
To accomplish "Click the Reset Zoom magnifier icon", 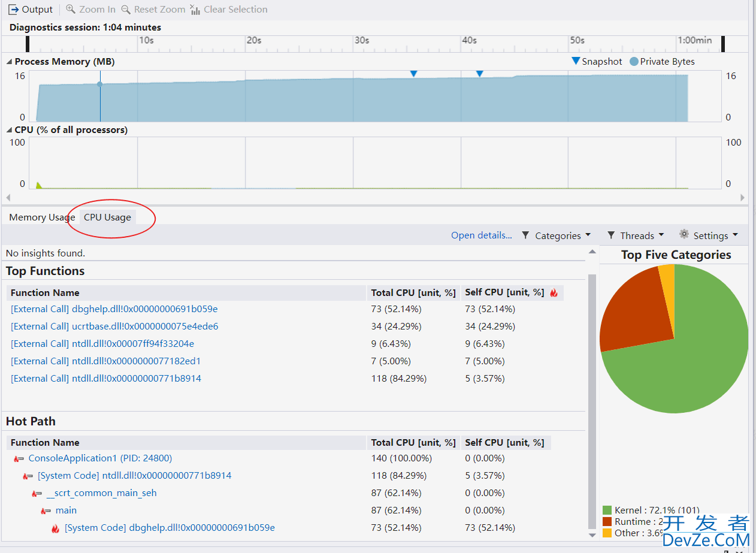I will pyautogui.click(x=126, y=10).
